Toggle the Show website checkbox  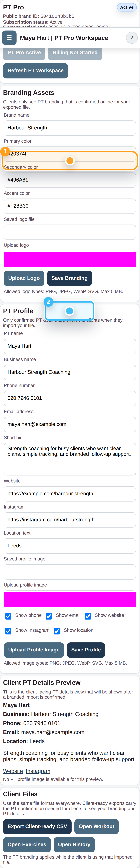pyautogui.click(x=88, y=616)
